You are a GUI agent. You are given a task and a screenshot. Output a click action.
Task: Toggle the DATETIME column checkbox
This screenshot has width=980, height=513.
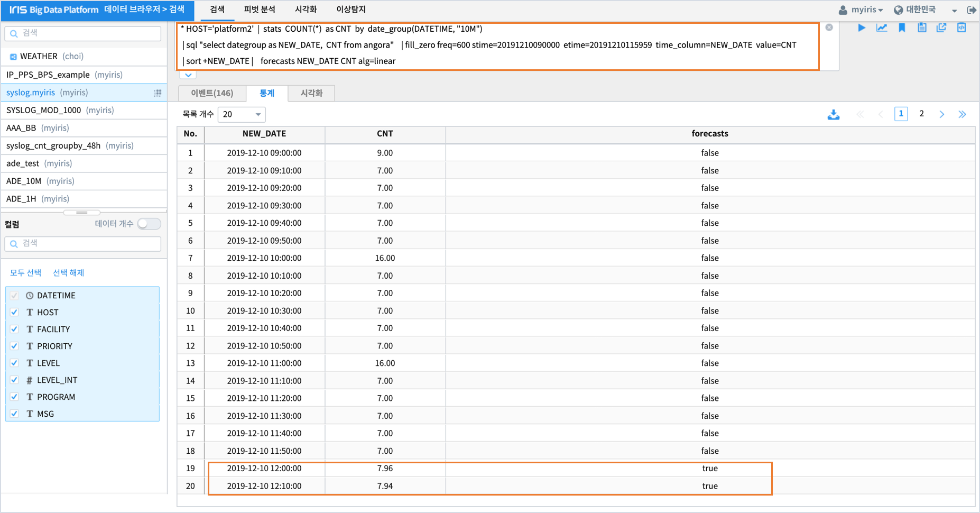pyautogui.click(x=14, y=295)
